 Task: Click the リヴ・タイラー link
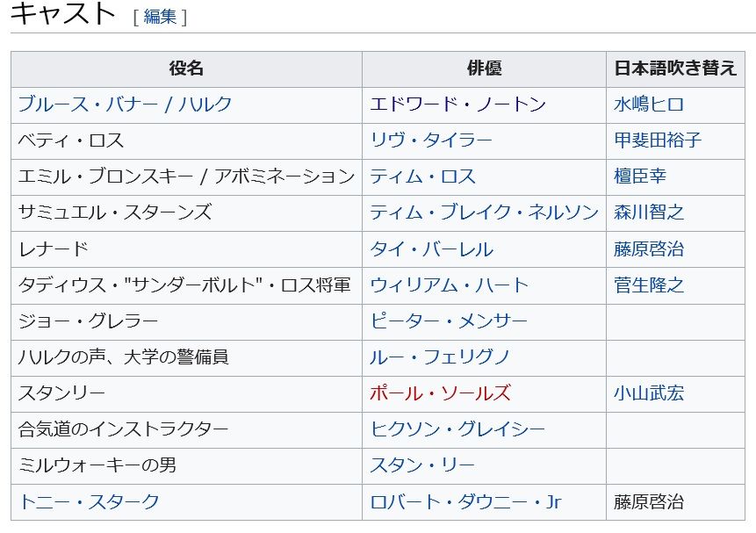pyautogui.click(x=431, y=140)
